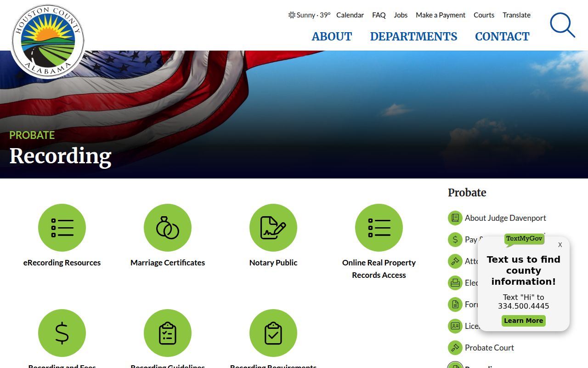Select Make a Payment

point(441,15)
